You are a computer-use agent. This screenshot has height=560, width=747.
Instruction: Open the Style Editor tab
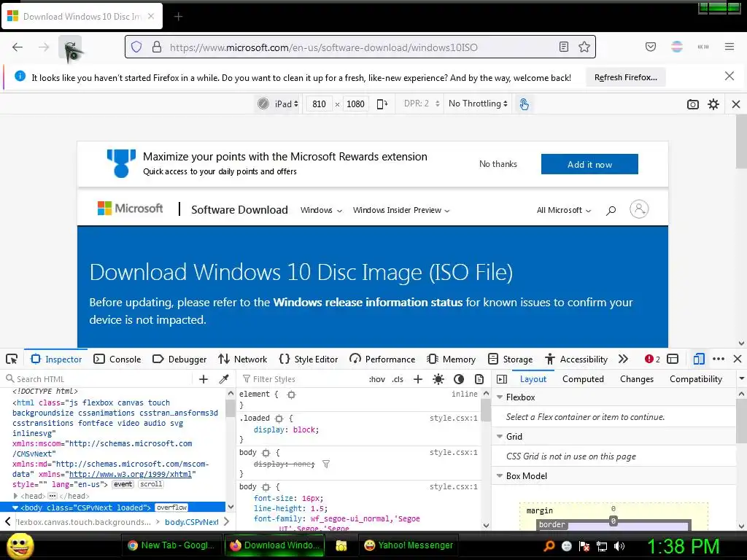coord(309,359)
